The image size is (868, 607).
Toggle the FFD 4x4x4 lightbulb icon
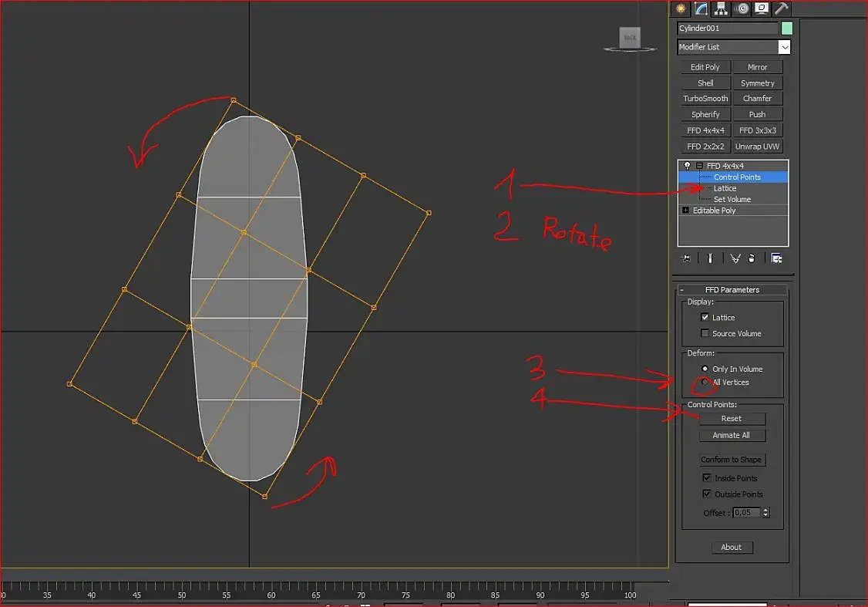click(687, 166)
